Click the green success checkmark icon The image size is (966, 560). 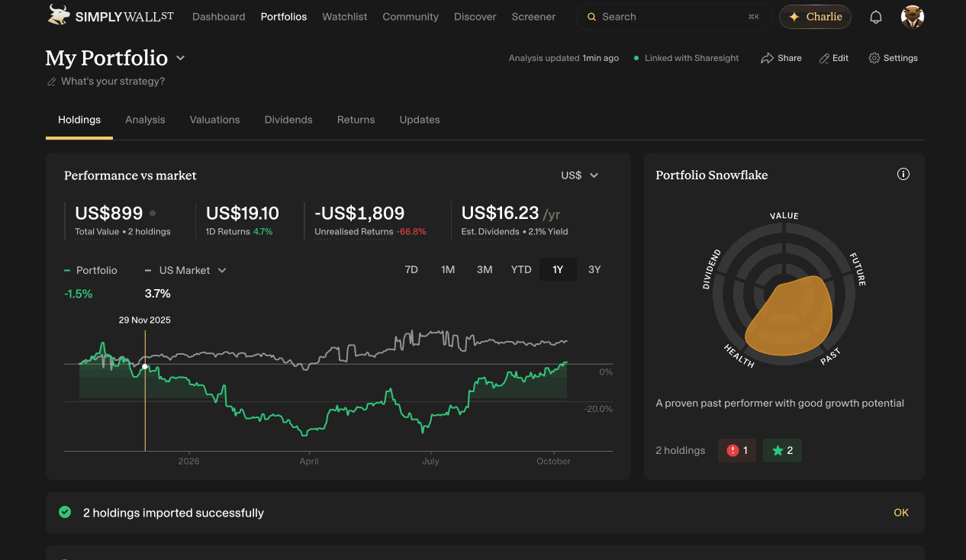point(65,512)
